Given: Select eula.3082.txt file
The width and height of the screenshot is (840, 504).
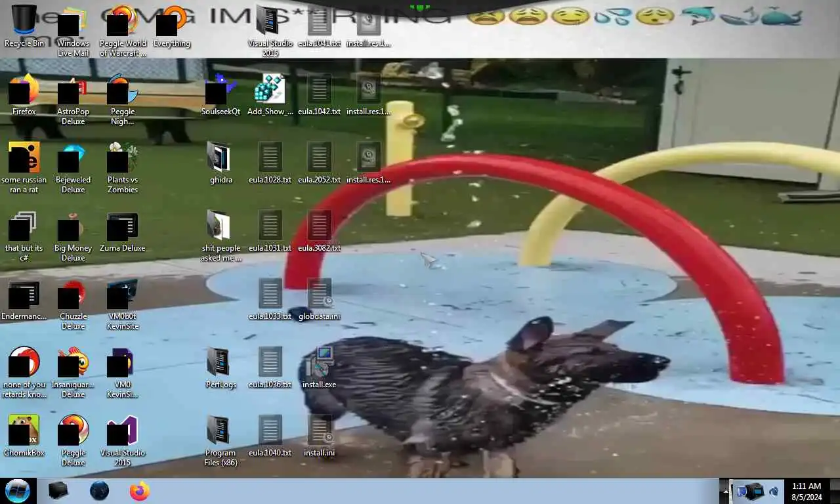Looking at the screenshot, I should [319, 231].
